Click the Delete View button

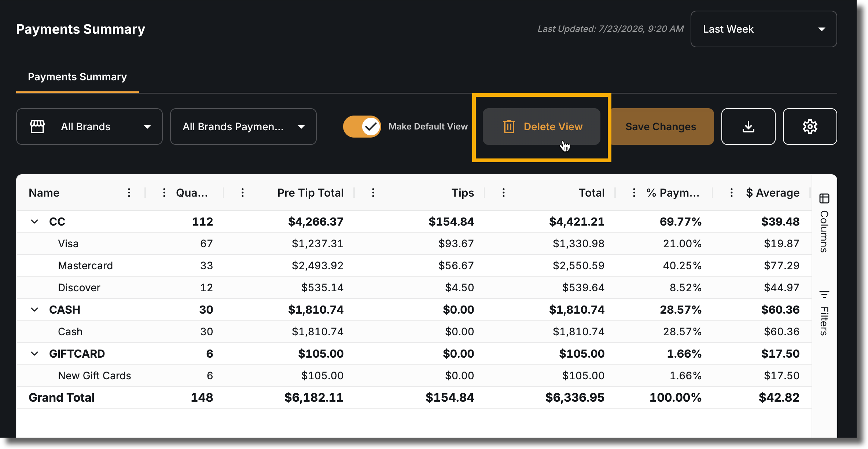[541, 127]
